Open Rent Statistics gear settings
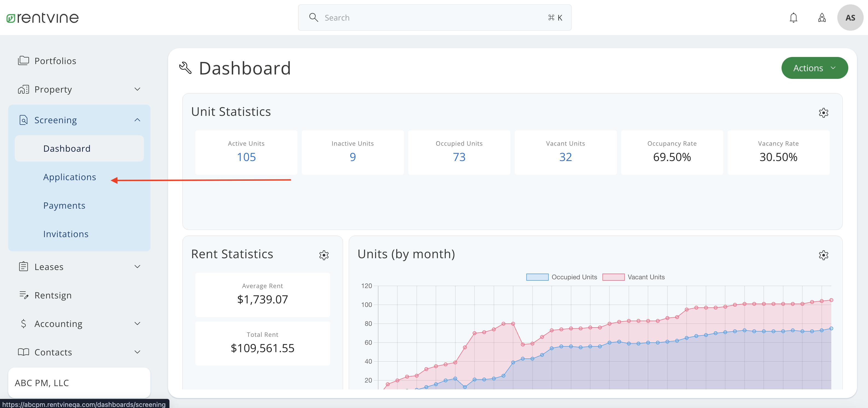The height and width of the screenshot is (408, 868). [323, 255]
